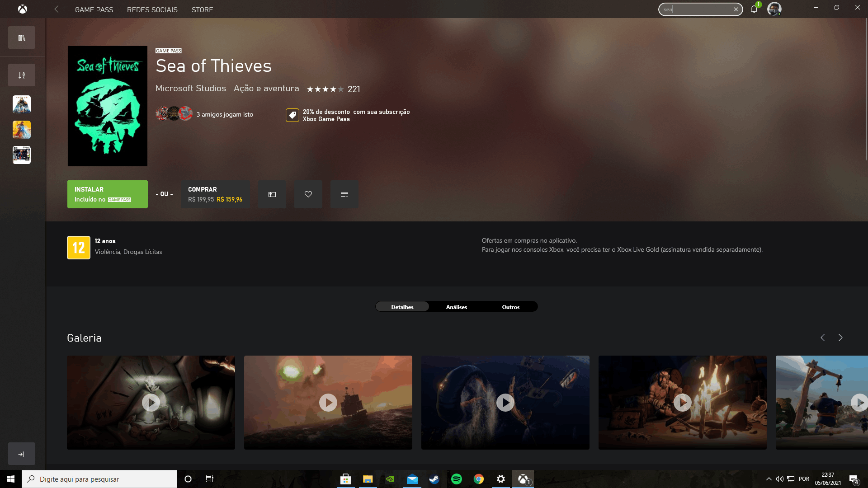Click the Sea of Thieves cover art

point(108,106)
